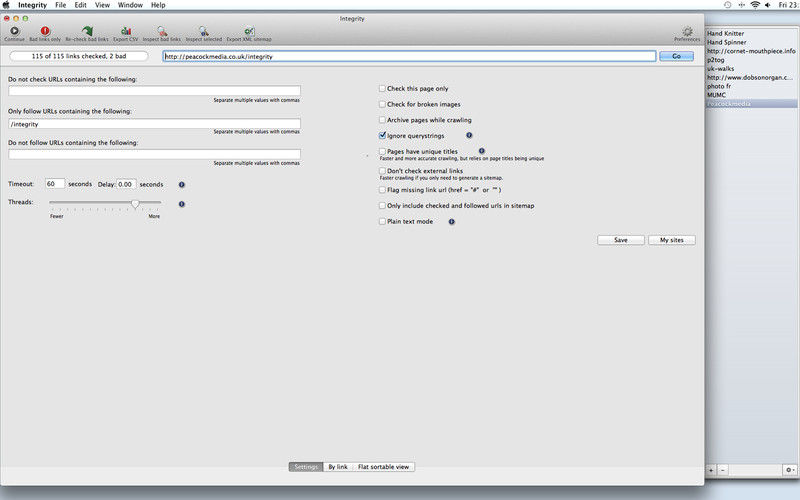Click the Export CSV icon
The width and height of the screenshot is (800, 500).
pos(126,32)
